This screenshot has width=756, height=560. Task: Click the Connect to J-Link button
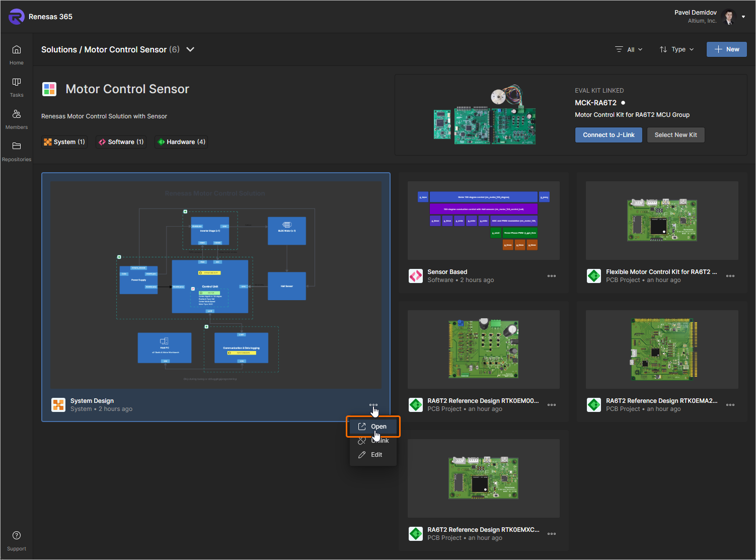pos(609,135)
